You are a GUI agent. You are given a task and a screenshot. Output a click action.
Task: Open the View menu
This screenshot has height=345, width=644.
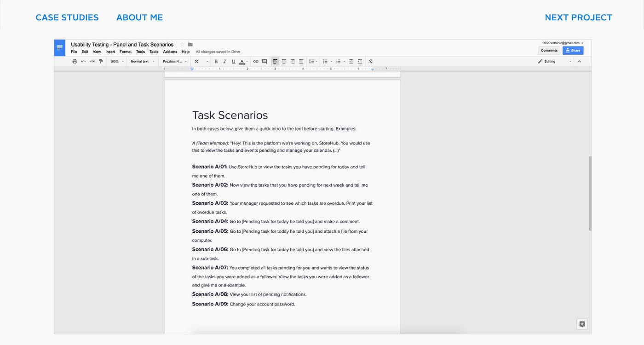click(97, 52)
